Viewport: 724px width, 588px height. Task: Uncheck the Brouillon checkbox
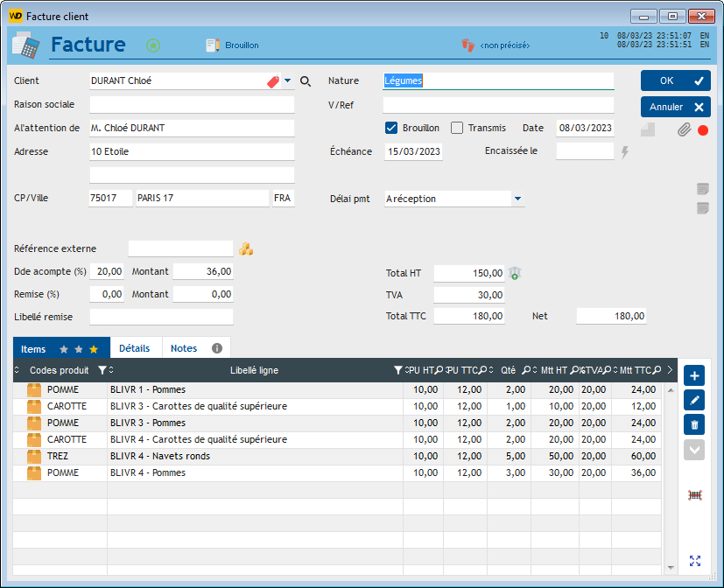click(391, 128)
